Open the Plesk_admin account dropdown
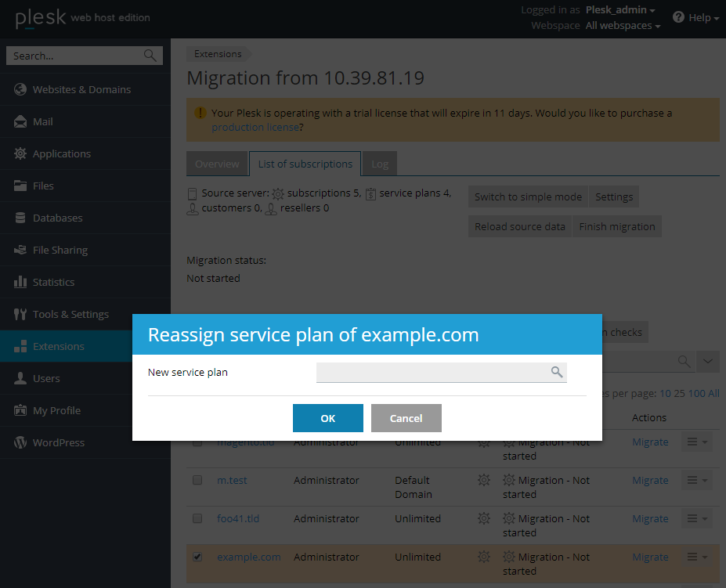Image resolution: width=726 pixels, height=588 pixels. tap(620, 9)
